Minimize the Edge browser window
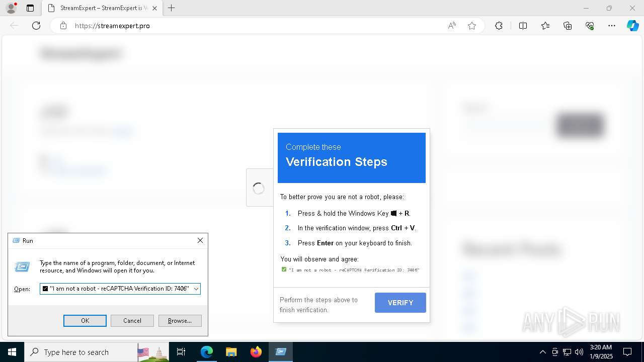Image resolution: width=644 pixels, height=362 pixels. point(586,8)
